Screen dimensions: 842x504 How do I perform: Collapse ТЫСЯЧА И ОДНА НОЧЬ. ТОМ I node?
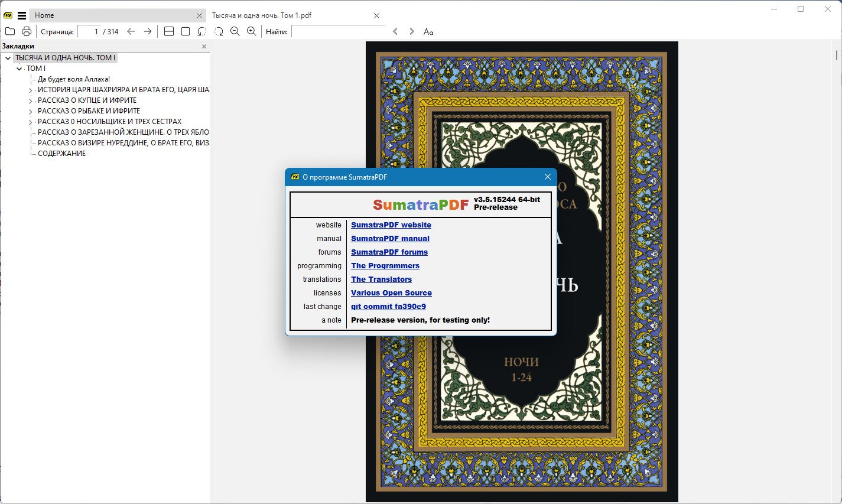(x=8, y=58)
